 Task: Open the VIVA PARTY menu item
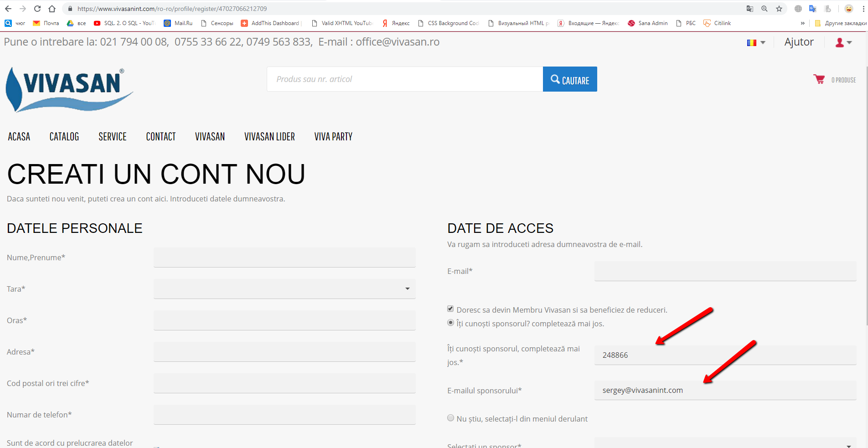[333, 137]
